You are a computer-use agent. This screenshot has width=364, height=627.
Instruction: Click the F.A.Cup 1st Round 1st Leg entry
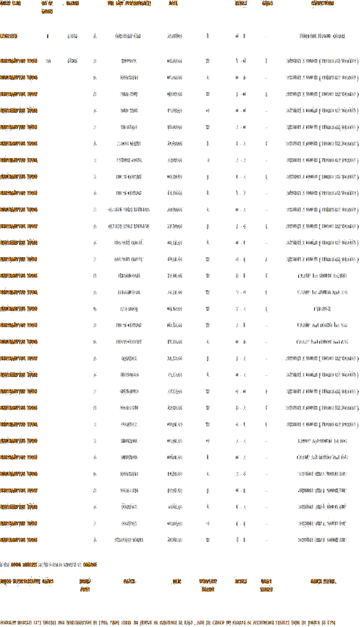(x=322, y=276)
